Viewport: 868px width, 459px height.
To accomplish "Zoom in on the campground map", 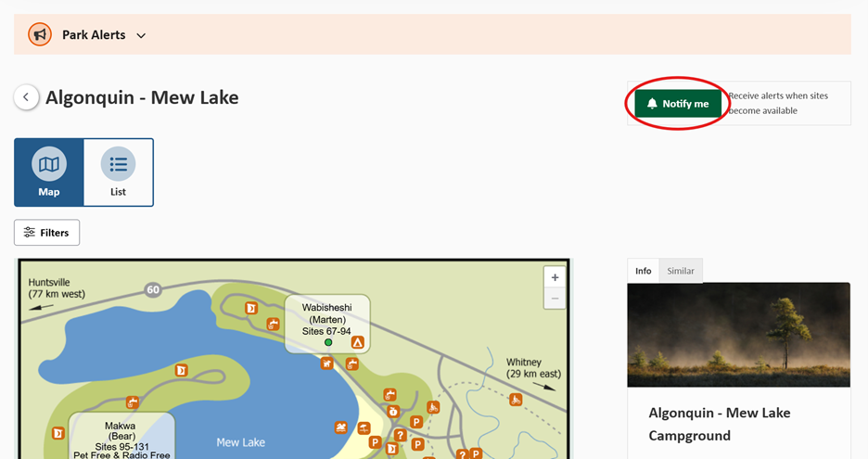I will tap(555, 277).
